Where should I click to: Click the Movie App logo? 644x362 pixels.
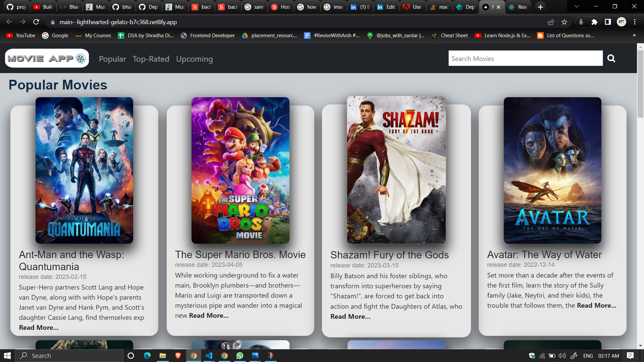coord(47,59)
